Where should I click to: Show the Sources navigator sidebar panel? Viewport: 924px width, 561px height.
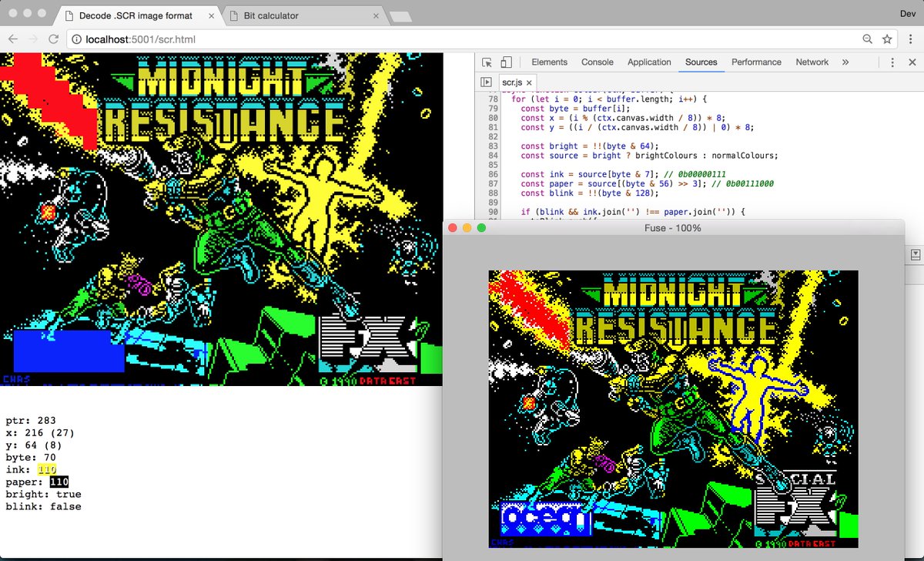(x=485, y=82)
